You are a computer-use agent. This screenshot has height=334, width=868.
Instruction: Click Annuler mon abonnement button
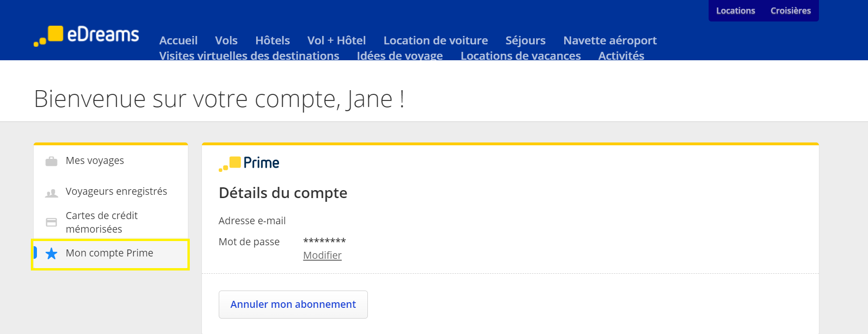[293, 305]
